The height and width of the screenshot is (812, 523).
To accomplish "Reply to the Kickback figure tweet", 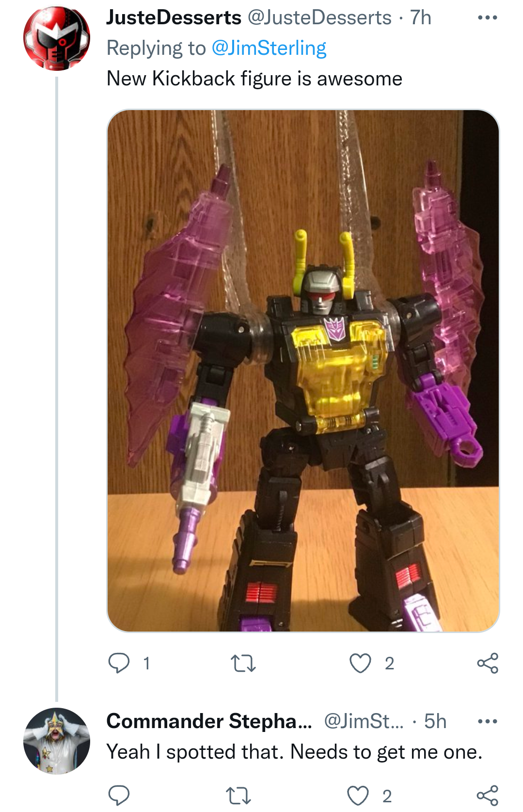I will pos(119,663).
